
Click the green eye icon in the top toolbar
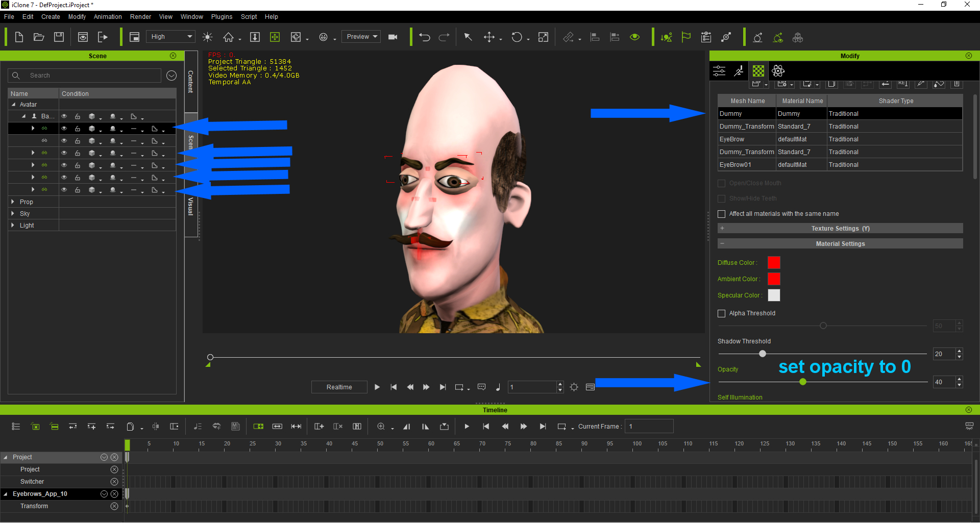pyautogui.click(x=635, y=37)
